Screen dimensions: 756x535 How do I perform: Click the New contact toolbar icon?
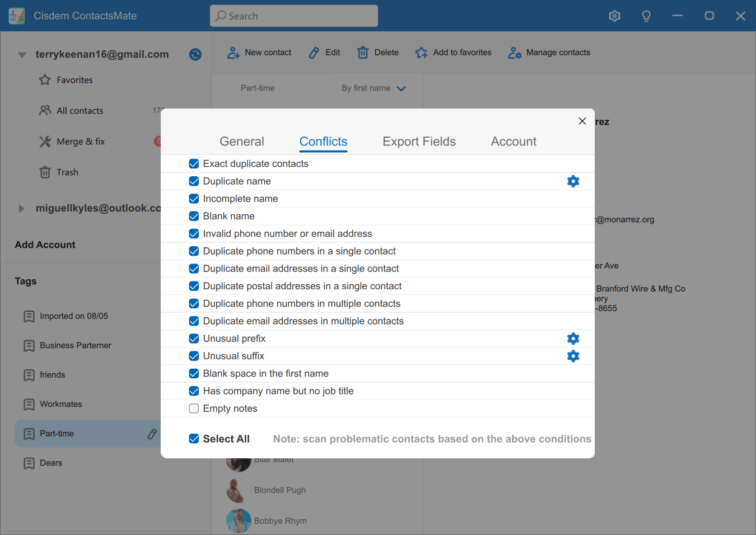tap(234, 53)
